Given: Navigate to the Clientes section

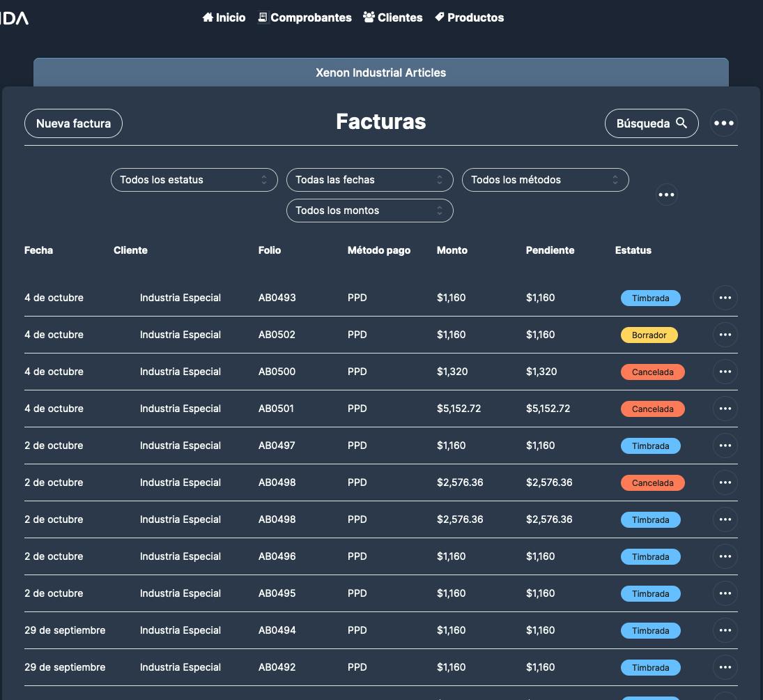Looking at the screenshot, I should click(393, 17).
